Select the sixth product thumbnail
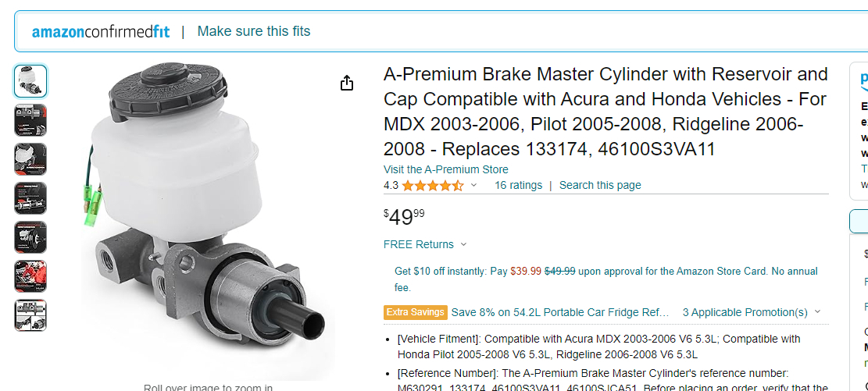This screenshot has height=391, width=868. coord(30,276)
